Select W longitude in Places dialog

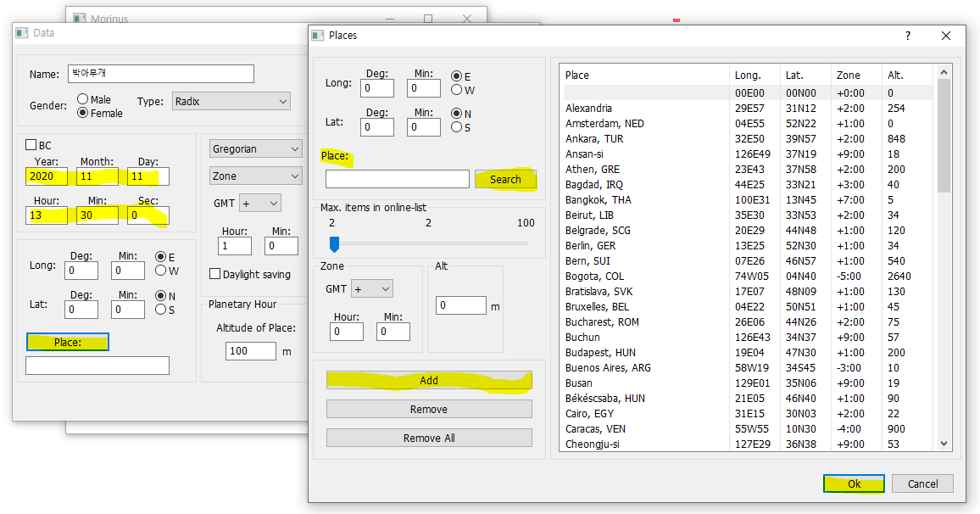click(457, 90)
